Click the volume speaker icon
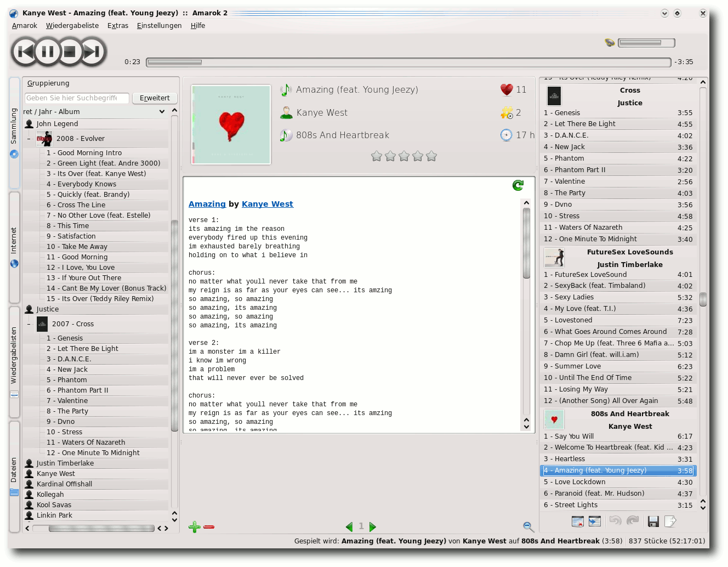The width and height of the screenshot is (728, 567). pyautogui.click(x=610, y=42)
